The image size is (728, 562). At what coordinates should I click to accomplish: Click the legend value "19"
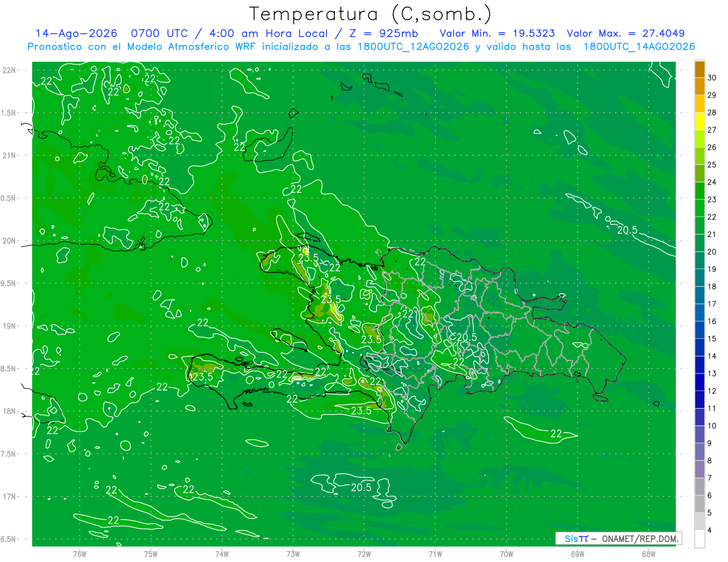pyautogui.click(x=713, y=269)
